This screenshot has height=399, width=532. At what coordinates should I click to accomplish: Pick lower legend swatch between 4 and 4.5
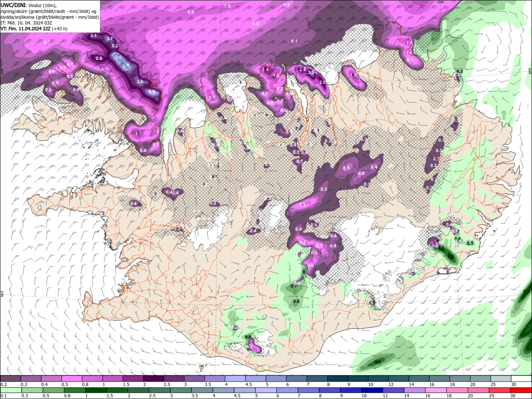[223, 390]
